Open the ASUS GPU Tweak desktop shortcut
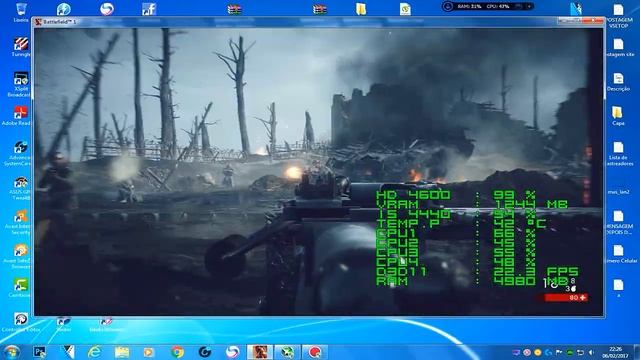This screenshot has width=640, height=360. [x=20, y=188]
